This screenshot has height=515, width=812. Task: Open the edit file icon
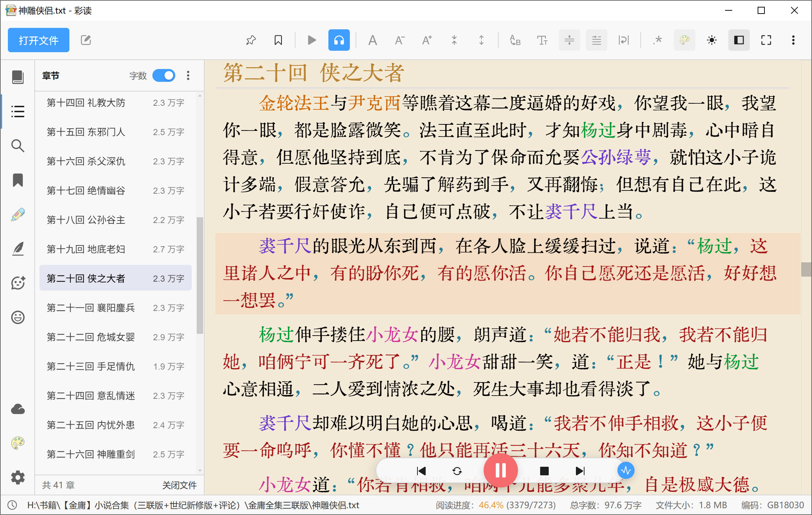[86, 40]
